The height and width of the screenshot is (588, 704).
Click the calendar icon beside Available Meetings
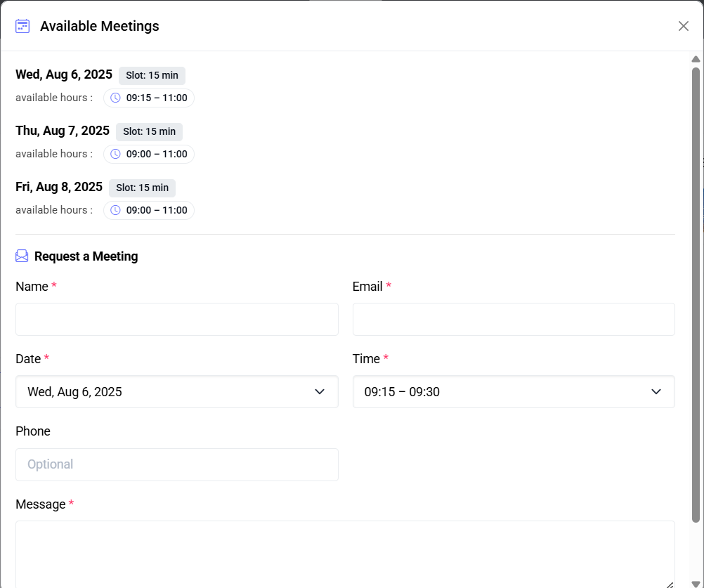[22, 25]
